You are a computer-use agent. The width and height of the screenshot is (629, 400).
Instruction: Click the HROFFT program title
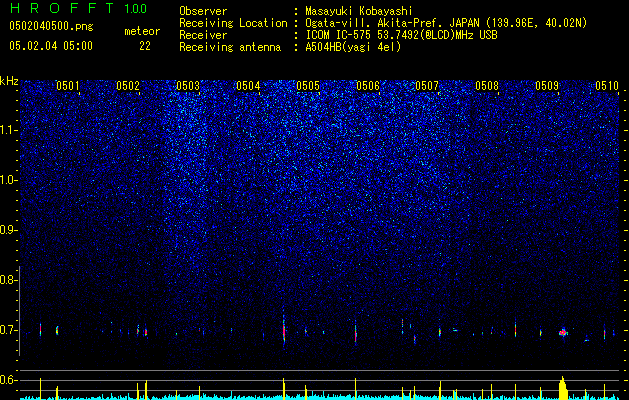click(x=63, y=8)
